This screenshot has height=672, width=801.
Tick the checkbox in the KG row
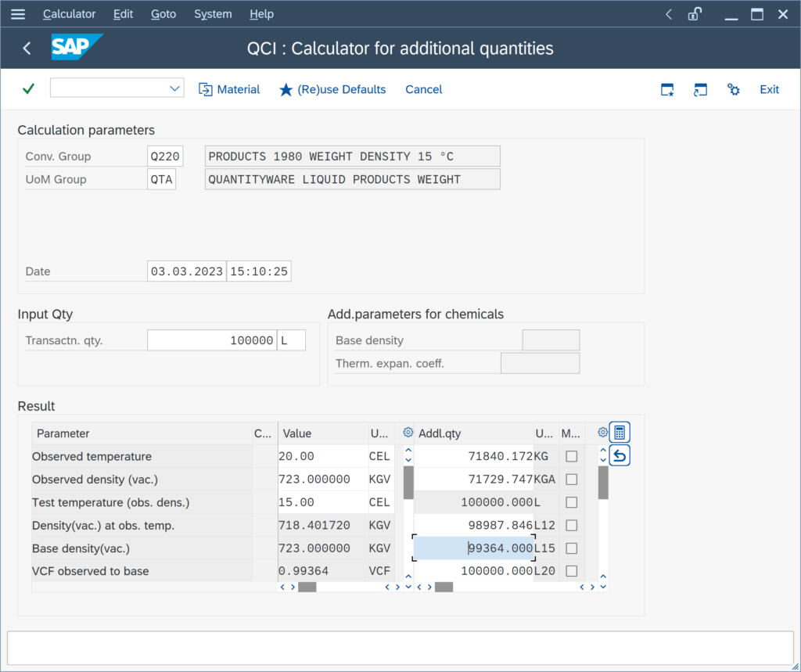pos(572,456)
